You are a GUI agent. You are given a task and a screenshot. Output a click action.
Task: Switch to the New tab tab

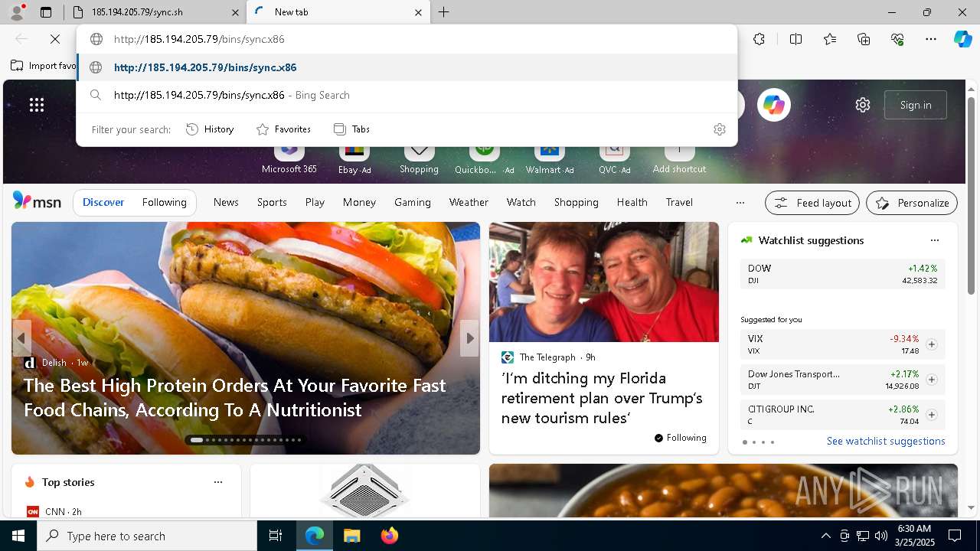(x=338, y=12)
